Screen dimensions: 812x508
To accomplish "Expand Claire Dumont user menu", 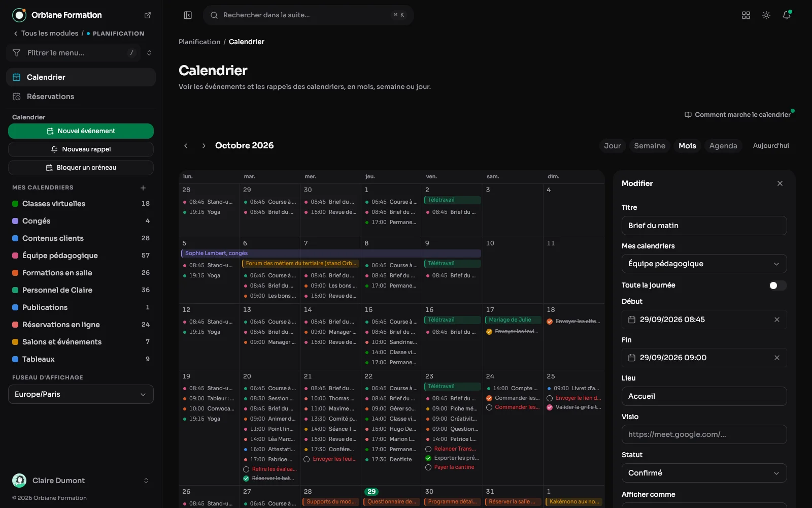I will pos(81,481).
